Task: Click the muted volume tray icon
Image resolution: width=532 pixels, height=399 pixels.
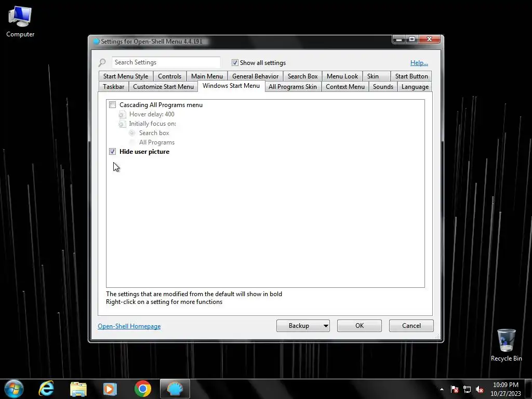Action: 480,389
